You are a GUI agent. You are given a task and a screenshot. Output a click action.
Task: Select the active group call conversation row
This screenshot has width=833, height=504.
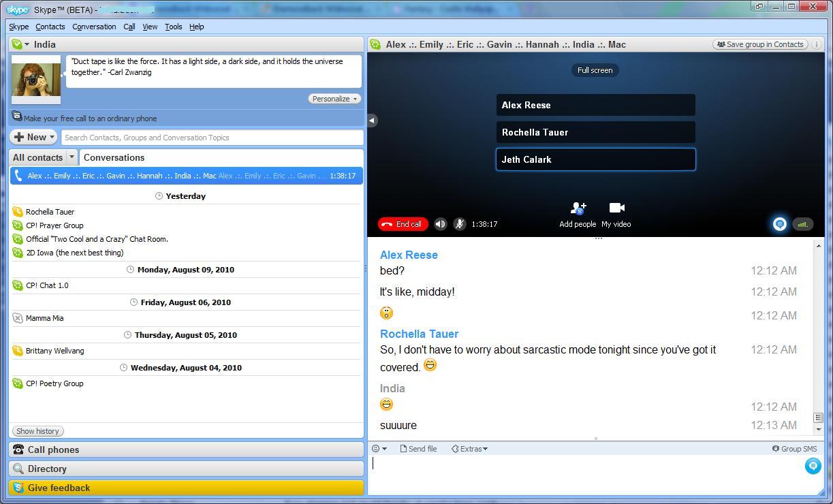186,176
